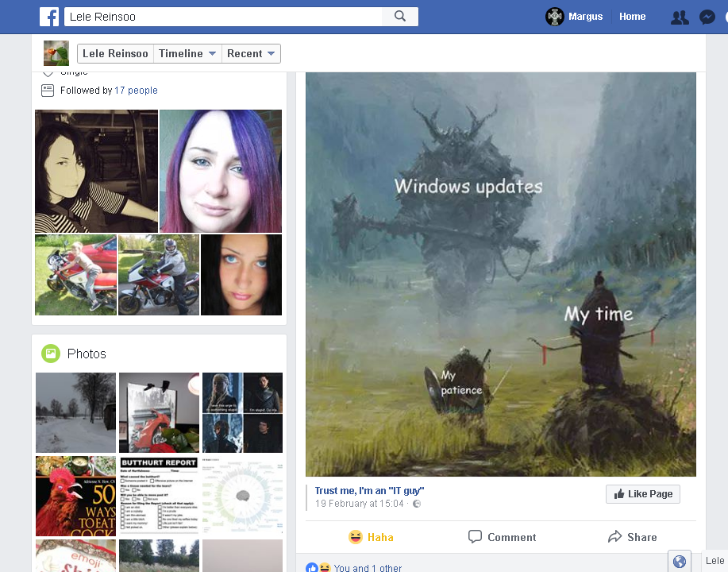Click the Photos section green icon

51,354
